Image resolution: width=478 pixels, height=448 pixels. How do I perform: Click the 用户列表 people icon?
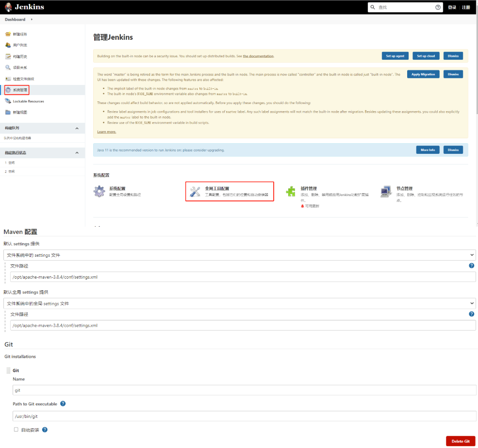click(x=8, y=45)
